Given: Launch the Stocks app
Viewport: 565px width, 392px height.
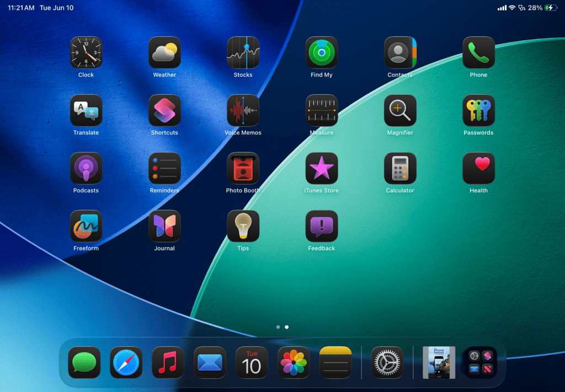Looking at the screenshot, I should click(243, 52).
